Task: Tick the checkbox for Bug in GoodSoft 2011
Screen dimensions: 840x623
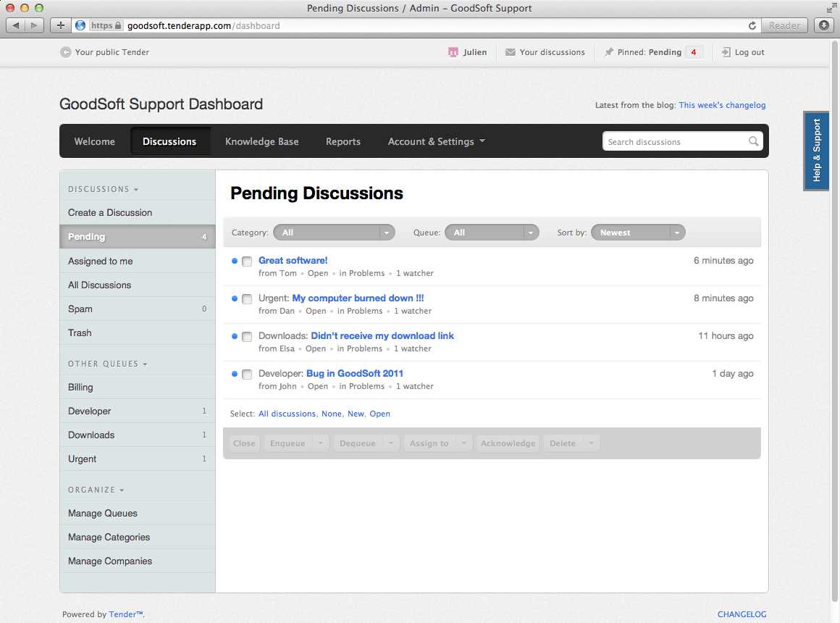Action: [247, 375]
